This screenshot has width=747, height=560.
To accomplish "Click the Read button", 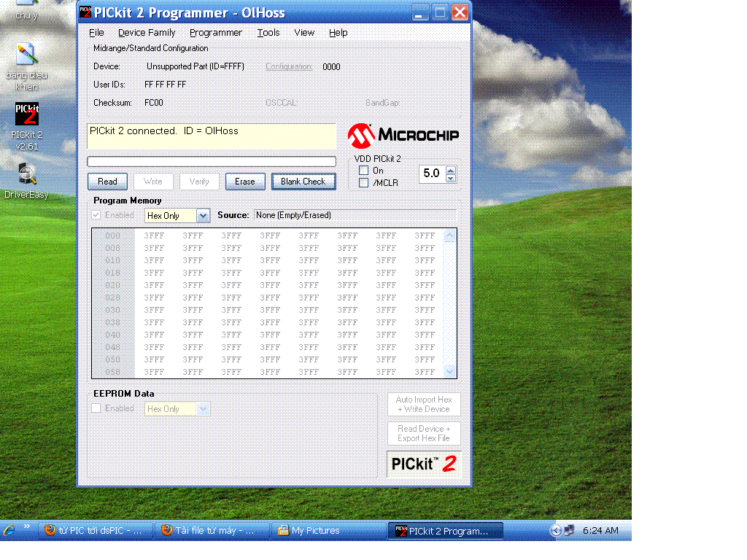I will click(x=107, y=182).
